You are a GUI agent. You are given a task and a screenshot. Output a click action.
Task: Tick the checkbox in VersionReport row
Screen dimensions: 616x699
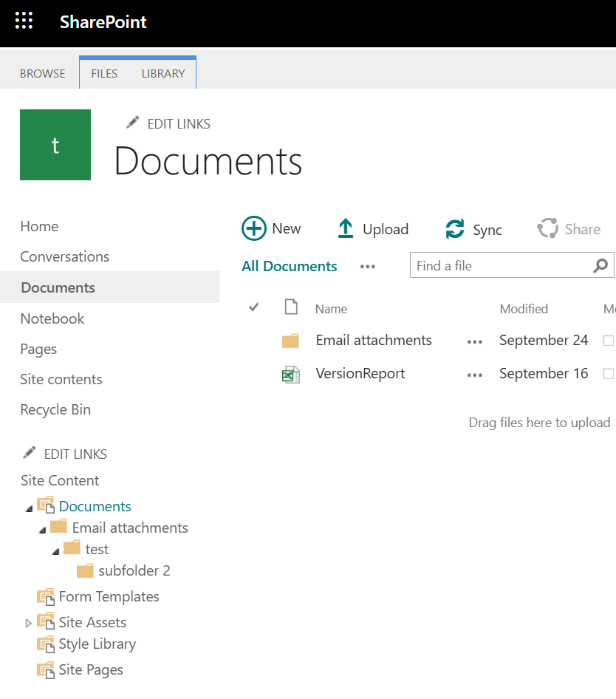coord(608,374)
